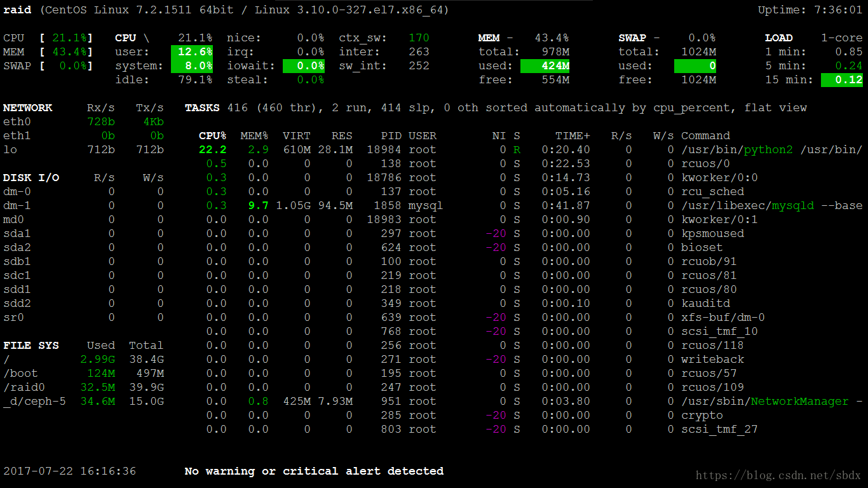Viewport: 868px width, 488px height.
Task: Click the mysql user cell
Action: point(426,206)
